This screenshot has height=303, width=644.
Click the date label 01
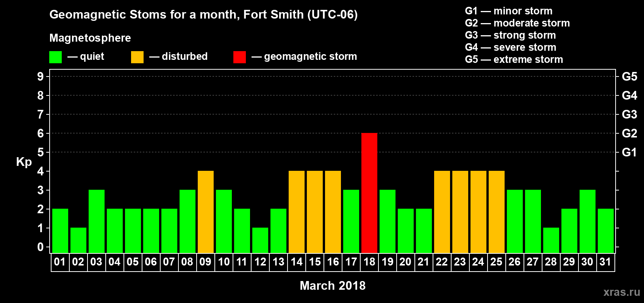click(60, 262)
